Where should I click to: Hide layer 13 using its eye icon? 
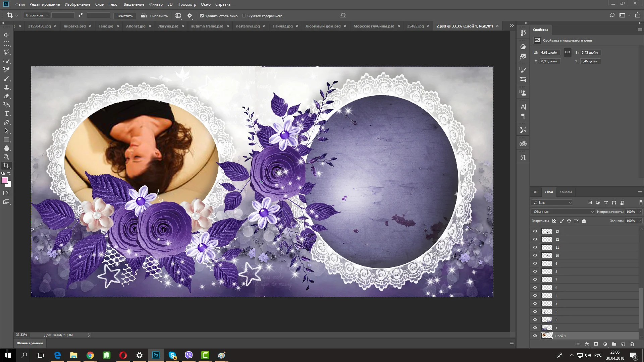point(535,231)
